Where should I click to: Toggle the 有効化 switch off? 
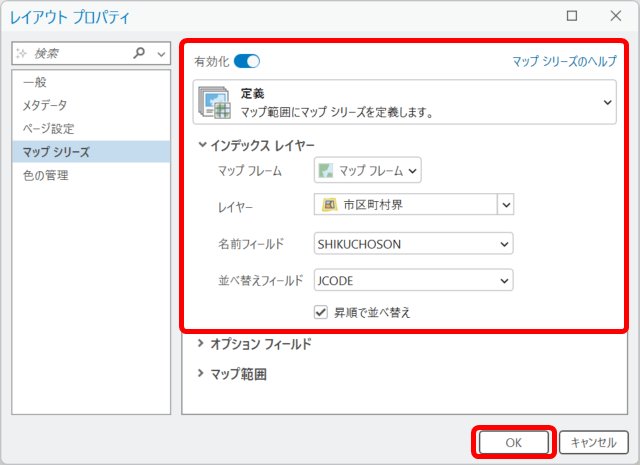(247, 61)
